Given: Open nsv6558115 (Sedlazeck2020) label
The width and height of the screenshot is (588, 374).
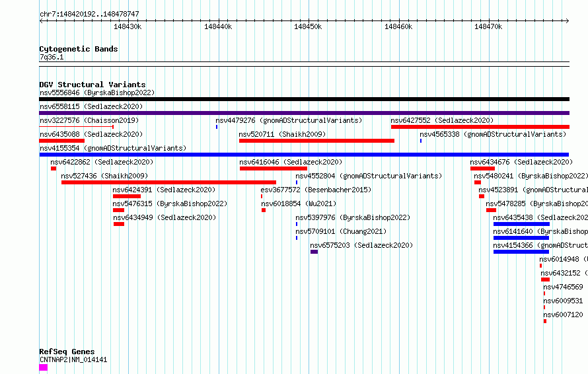Looking at the screenshot, I should point(91,106).
